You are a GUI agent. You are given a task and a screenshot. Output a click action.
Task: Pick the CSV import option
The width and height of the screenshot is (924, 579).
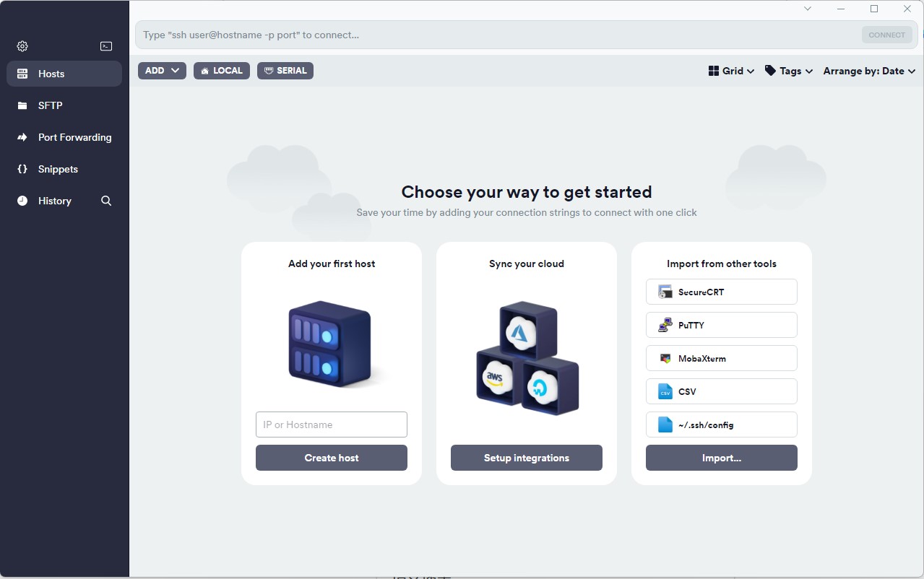pos(721,392)
